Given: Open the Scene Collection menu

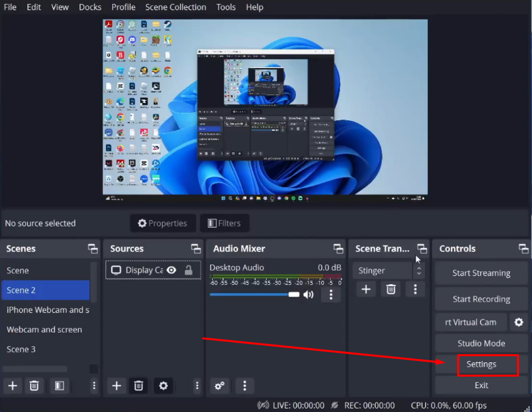Looking at the screenshot, I should coord(176,7).
